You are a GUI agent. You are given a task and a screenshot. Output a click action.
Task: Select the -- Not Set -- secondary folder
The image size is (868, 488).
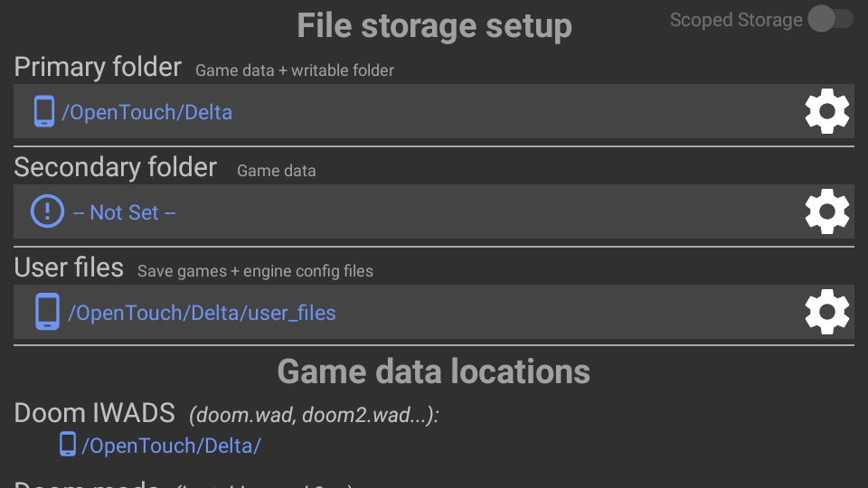coord(125,212)
